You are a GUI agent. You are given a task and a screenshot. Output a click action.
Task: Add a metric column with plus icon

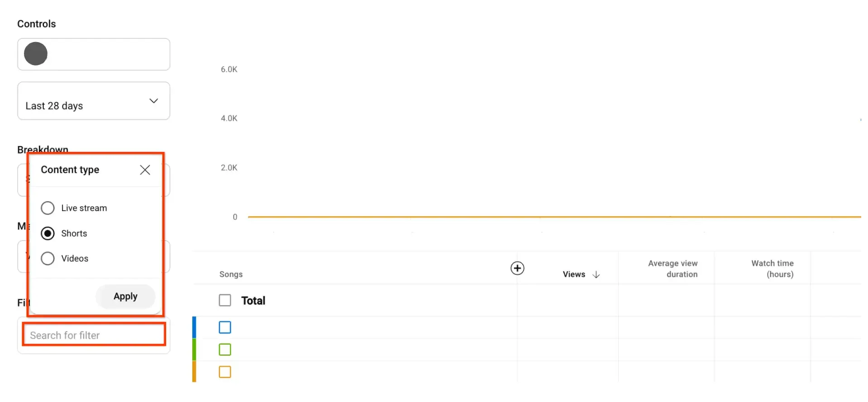tap(517, 268)
